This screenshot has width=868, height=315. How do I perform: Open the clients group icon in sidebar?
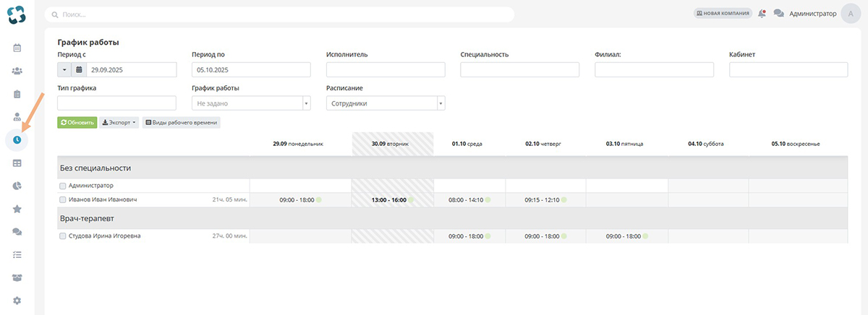tap(17, 71)
